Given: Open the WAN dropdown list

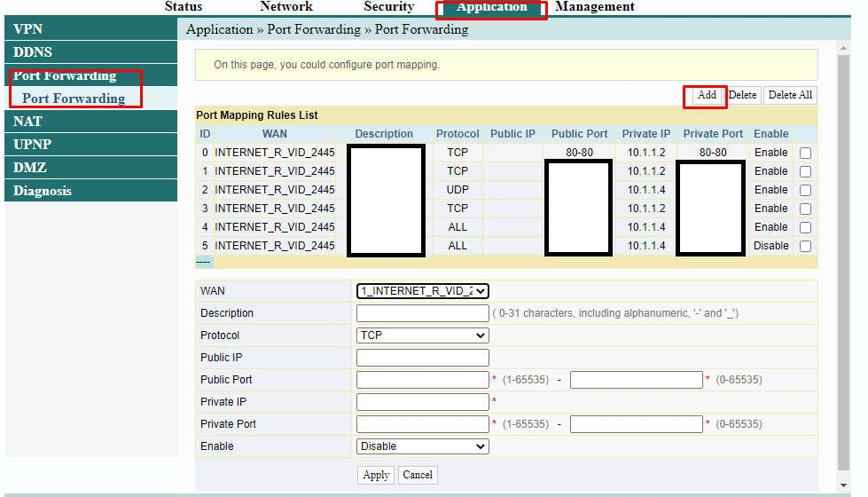Looking at the screenshot, I should (x=422, y=291).
